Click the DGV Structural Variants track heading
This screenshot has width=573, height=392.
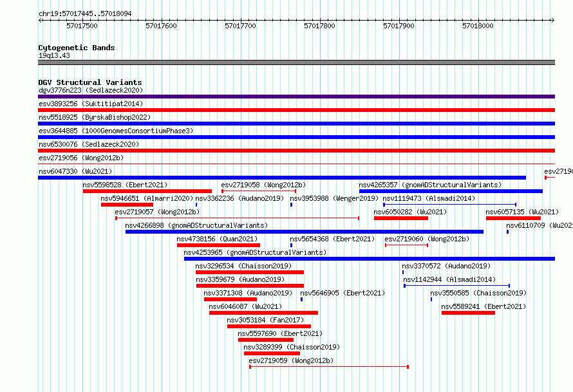[x=90, y=82]
